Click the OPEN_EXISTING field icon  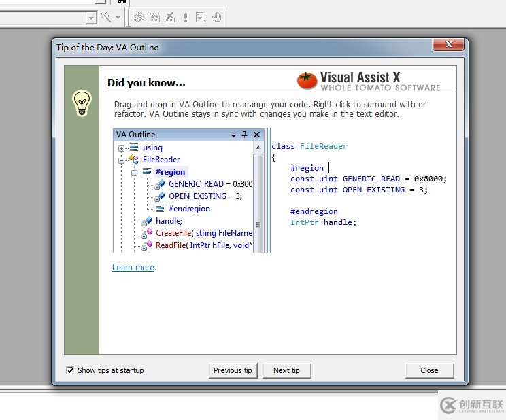click(x=160, y=197)
